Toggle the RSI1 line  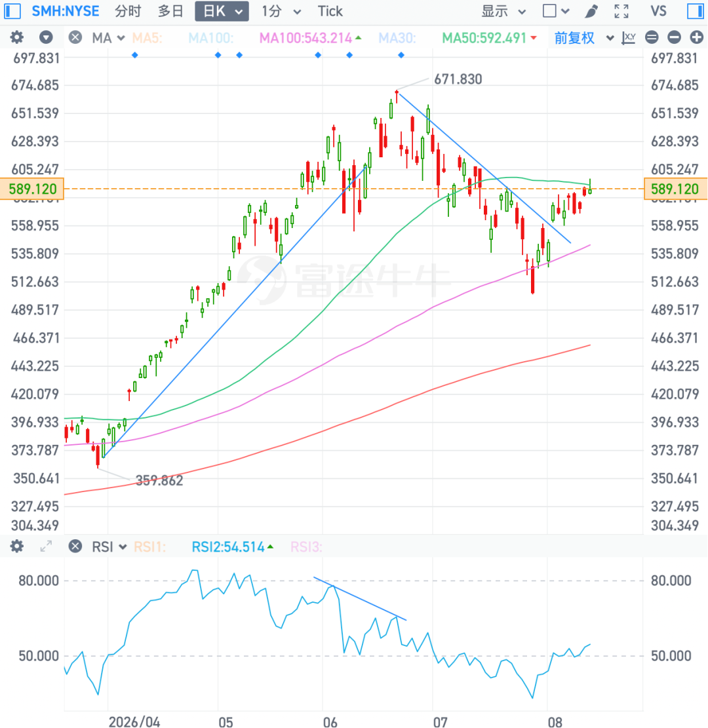point(149,547)
